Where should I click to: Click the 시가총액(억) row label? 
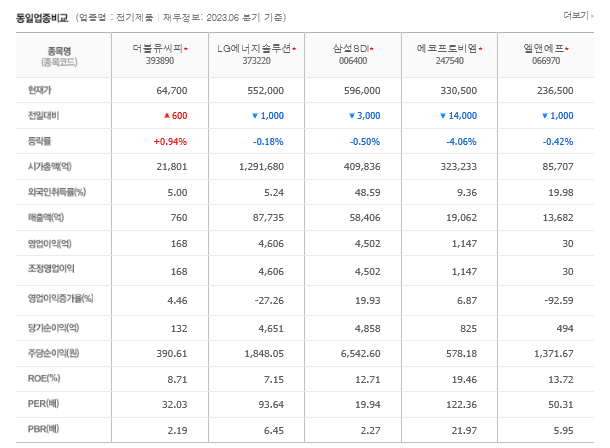[x=49, y=166]
